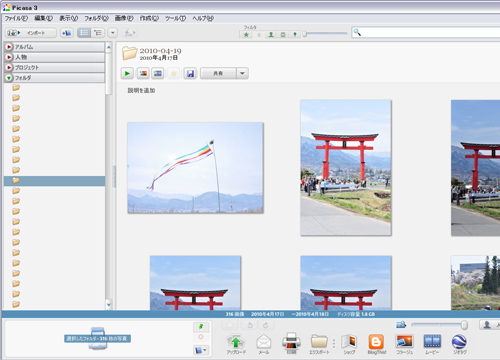Click the 共有 share button
This screenshot has width=500, height=360.
218,73
